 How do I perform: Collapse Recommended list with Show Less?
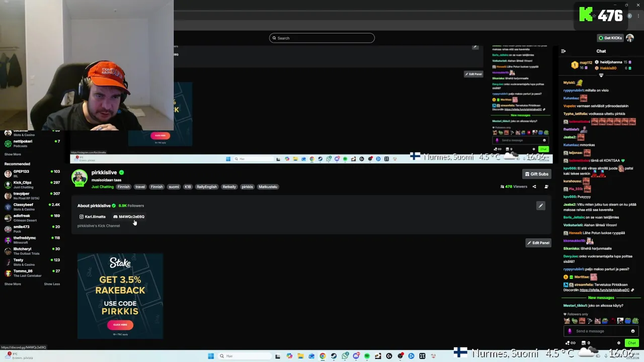[52, 284]
